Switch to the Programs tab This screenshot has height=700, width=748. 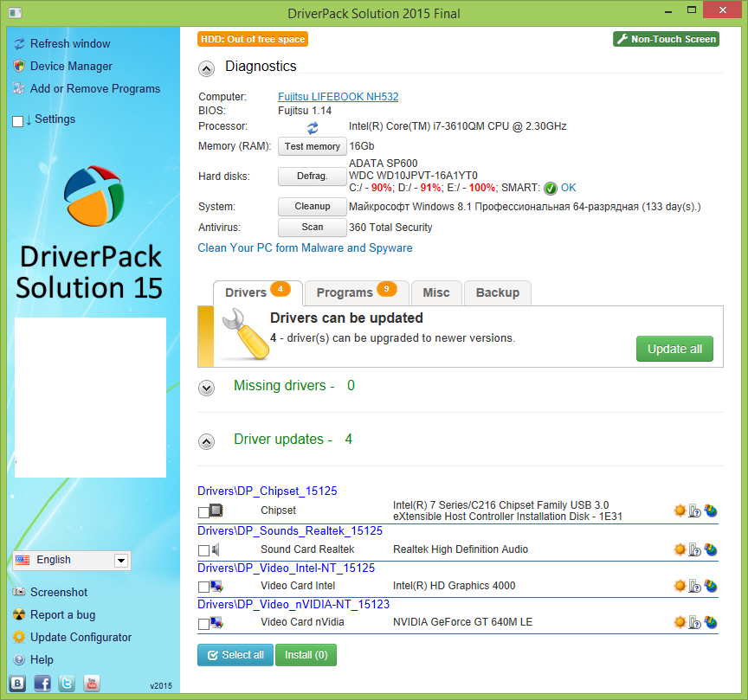tap(355, 292)
